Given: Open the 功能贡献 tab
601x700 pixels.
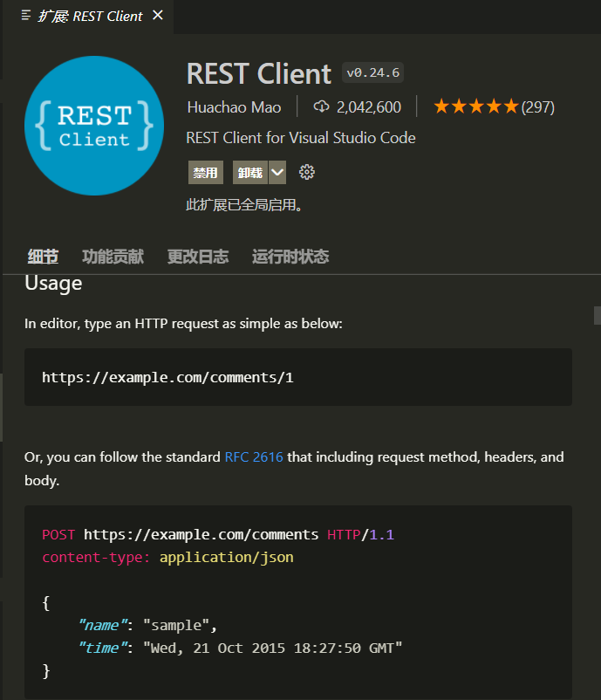Looking at the screenshot, I should 113,257.
